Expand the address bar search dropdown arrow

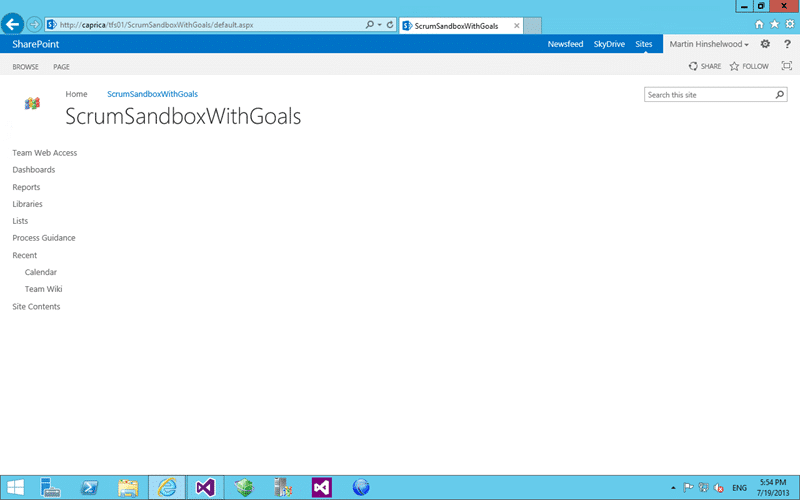click(x=379, y=24)
